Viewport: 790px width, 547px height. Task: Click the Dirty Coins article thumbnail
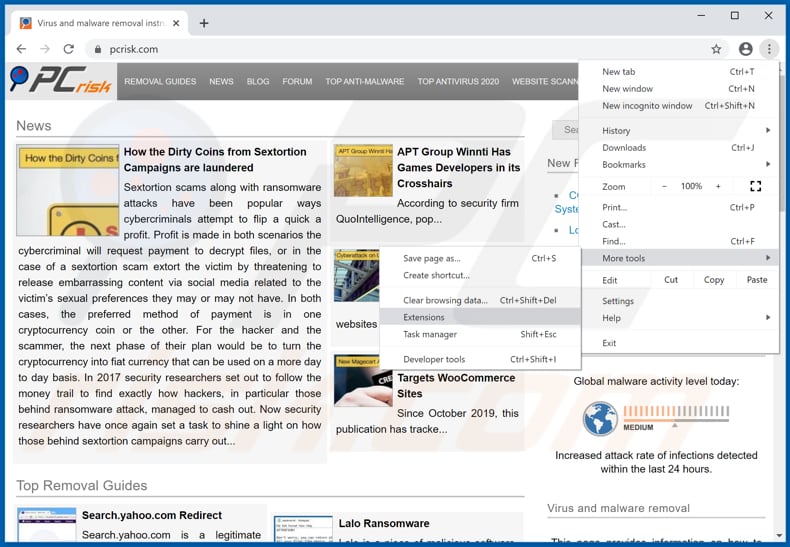(68, 190)
